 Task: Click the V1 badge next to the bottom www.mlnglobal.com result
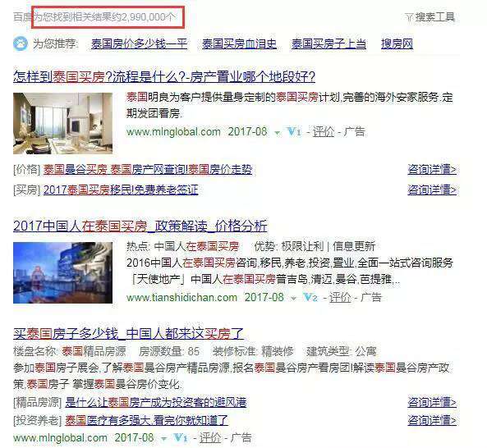point(181,438)
